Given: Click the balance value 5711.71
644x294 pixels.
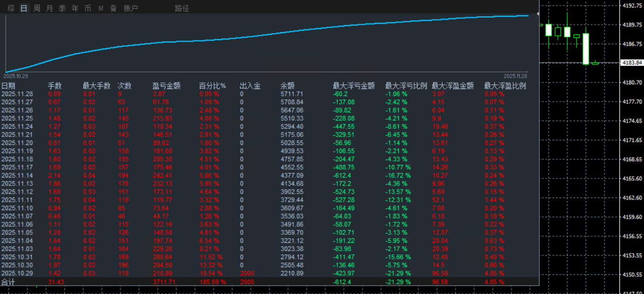Looking at the screenshot, I should pos(292,94).
